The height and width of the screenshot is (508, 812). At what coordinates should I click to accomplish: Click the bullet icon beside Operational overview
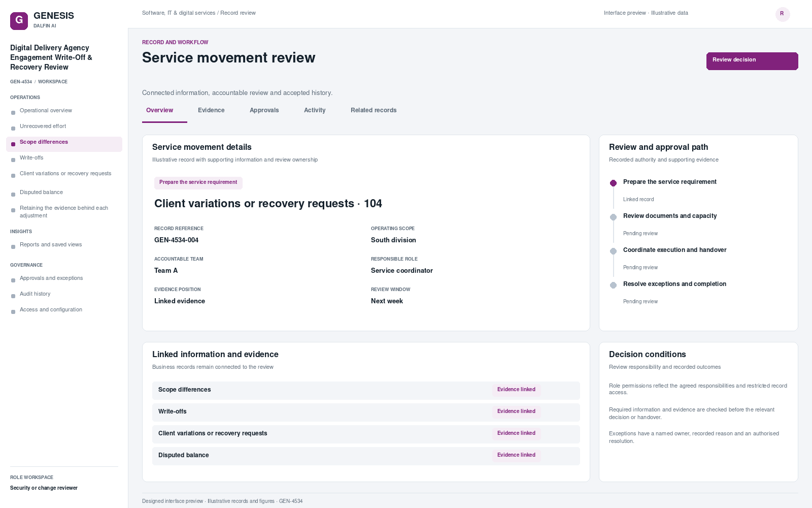[x=13, y=113]
